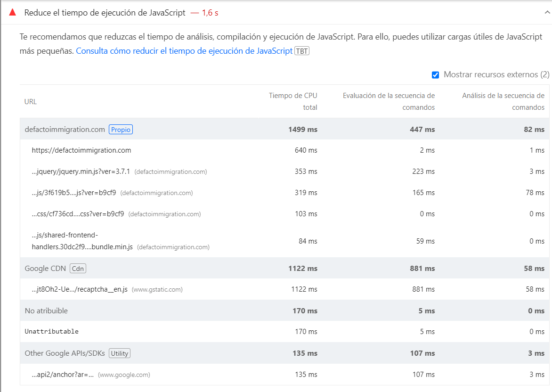Image resolution: width=552 pixels, height=392 pixels.
Task: Open shared-frontend-handlers bundle.min.js link
Action: [82, 241]
